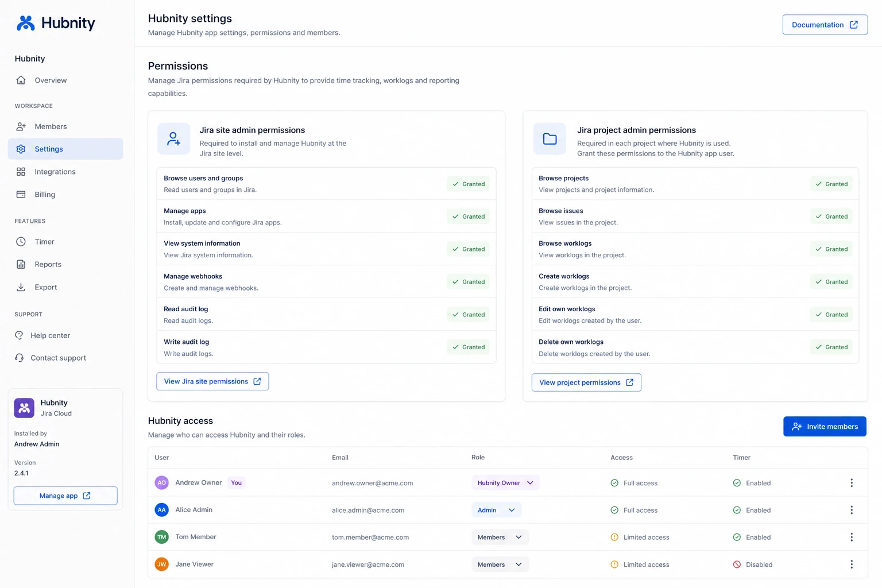The width and height of the screenshot is (882, 588).
Task: Click version number 2.4.1
Action: point(21,473)
